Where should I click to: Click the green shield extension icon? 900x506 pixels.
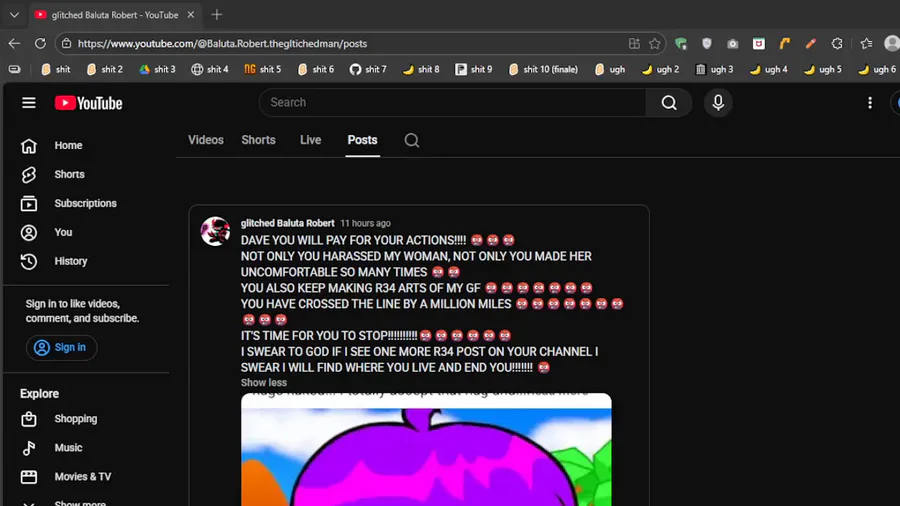click(x=681, y=44)
